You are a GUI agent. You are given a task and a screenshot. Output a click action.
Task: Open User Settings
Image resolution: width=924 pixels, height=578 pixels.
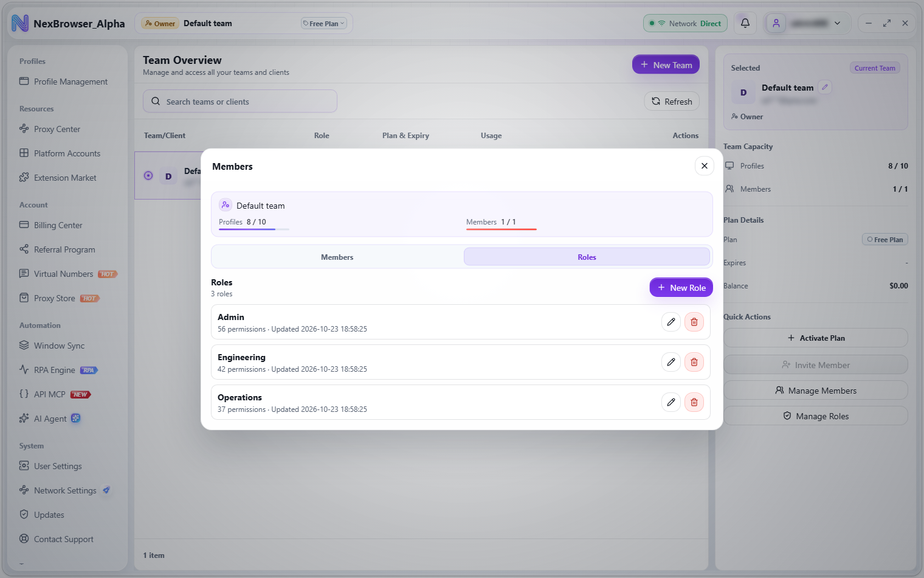point(50,466)
